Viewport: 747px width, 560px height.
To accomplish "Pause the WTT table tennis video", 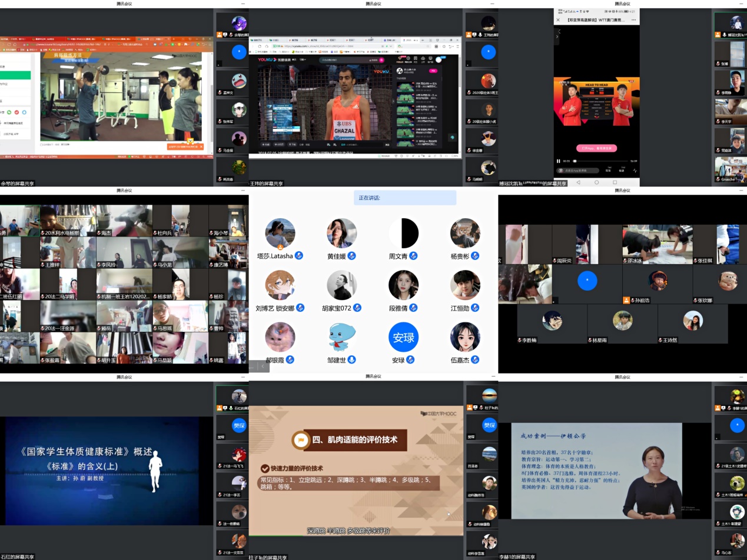I will point(558,161).
